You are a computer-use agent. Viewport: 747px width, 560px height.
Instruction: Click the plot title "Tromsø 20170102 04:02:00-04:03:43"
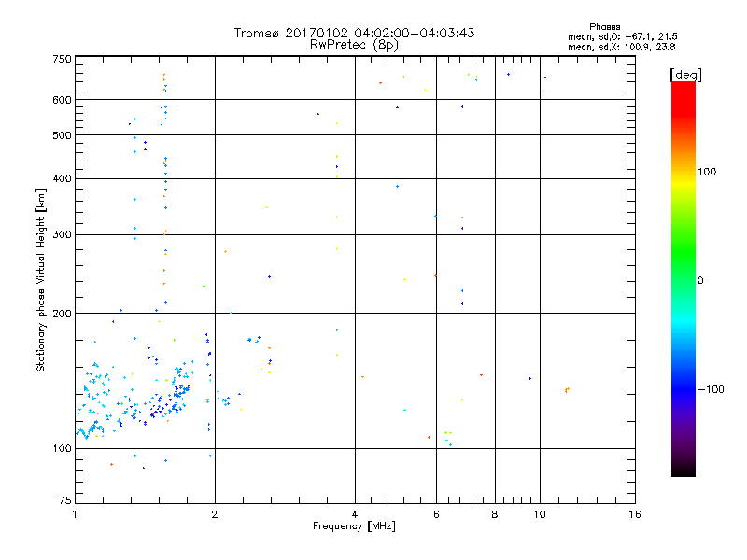(354, 33)
